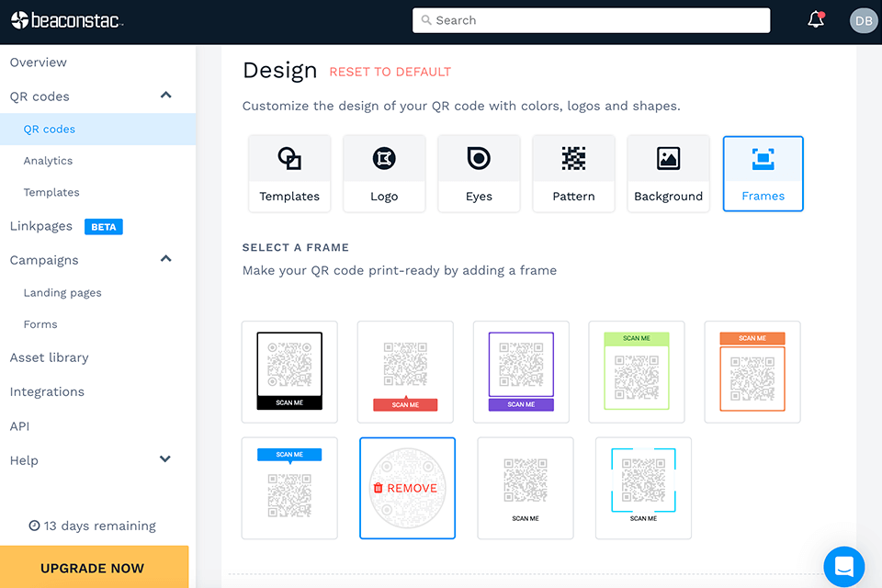Screen dimensions: 882x588
Task: Click the 13 days remaining text
Action: tap(99, 526)
